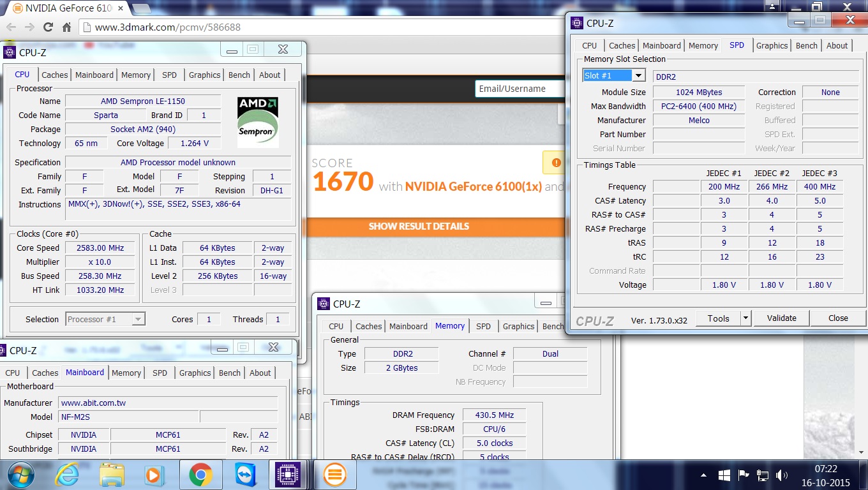Screen dimensions: 868x490
Task: Show hidden system tray icons
Action: (x=703, y=475)
